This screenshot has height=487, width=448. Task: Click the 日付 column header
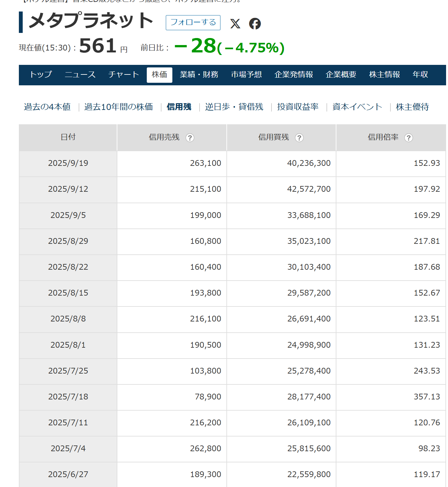click(68, 137)
